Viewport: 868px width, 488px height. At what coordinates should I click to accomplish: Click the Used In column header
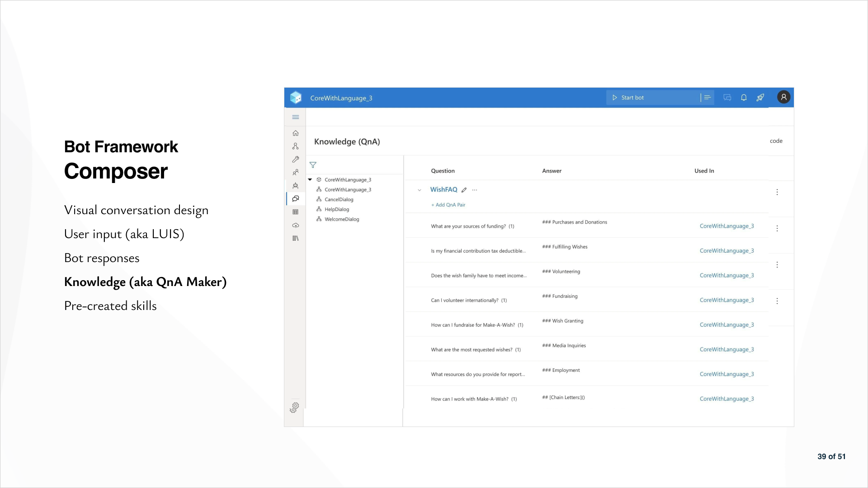tap(704, 171)
